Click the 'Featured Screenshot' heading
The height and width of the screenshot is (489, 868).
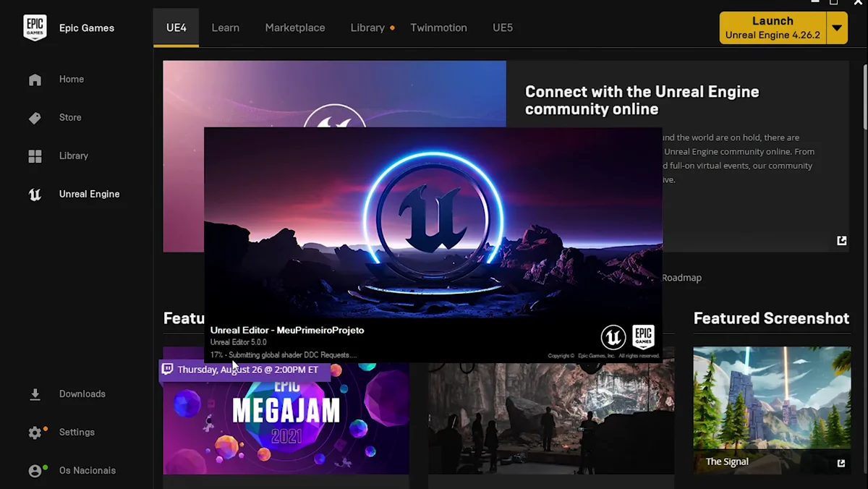click(771, 318)
